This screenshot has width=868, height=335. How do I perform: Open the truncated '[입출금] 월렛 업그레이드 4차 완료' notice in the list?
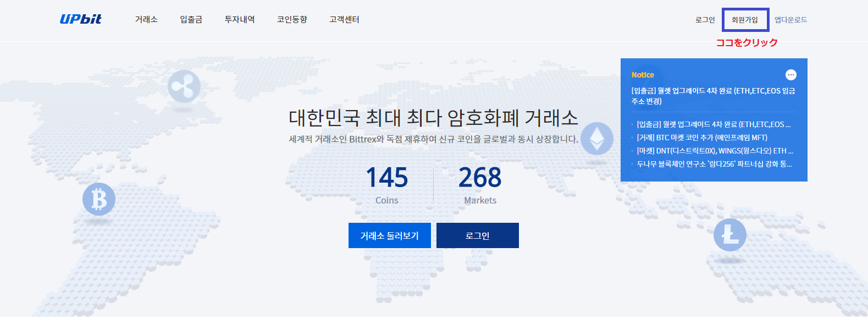click(x=714, y=124)
